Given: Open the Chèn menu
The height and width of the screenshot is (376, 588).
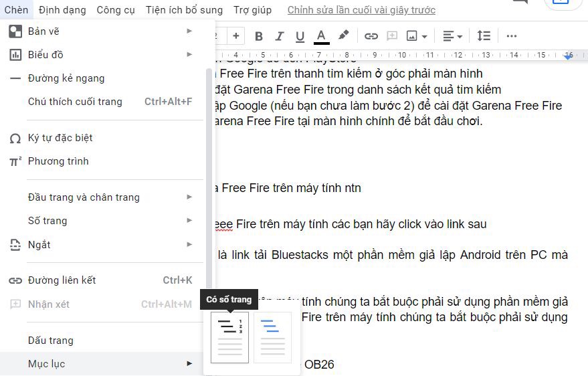Looking at the screenshot, I should click(16, 10).
